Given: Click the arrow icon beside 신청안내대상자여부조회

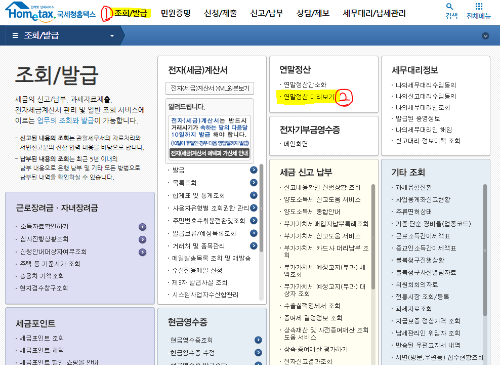Looking at the screenshot, I should [x=142, y=252].
